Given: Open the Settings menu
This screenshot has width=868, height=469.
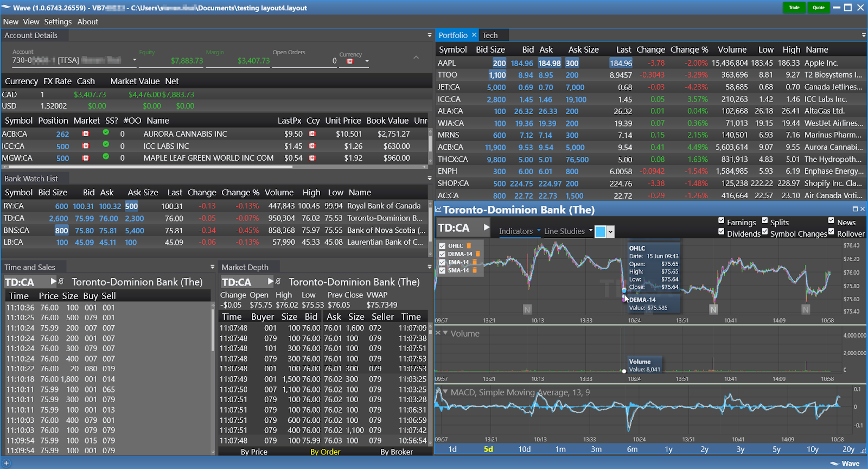Looking at the screenshot, I should pos(58,22).
